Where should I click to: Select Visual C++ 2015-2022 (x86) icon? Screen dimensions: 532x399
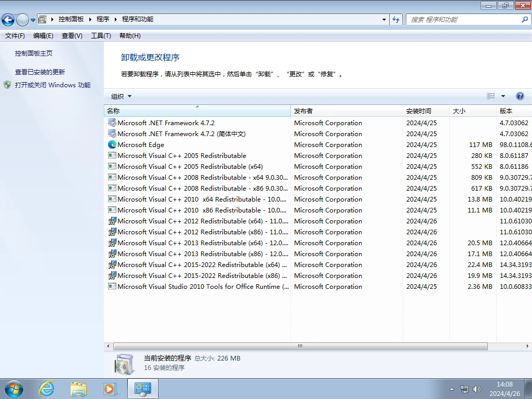point(112,275)
